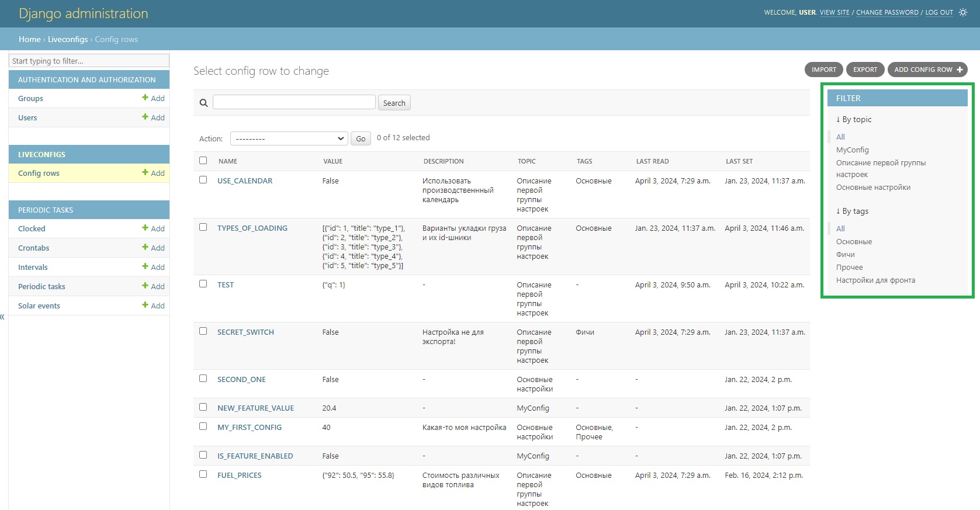
Task: Click the Django administration site title
Action: pos(84,13)
